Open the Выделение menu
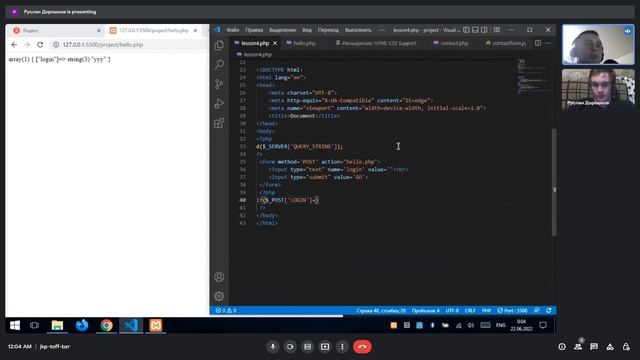This screenshot has width=640, height=360. pyautogui.click(x=282, y=30)
